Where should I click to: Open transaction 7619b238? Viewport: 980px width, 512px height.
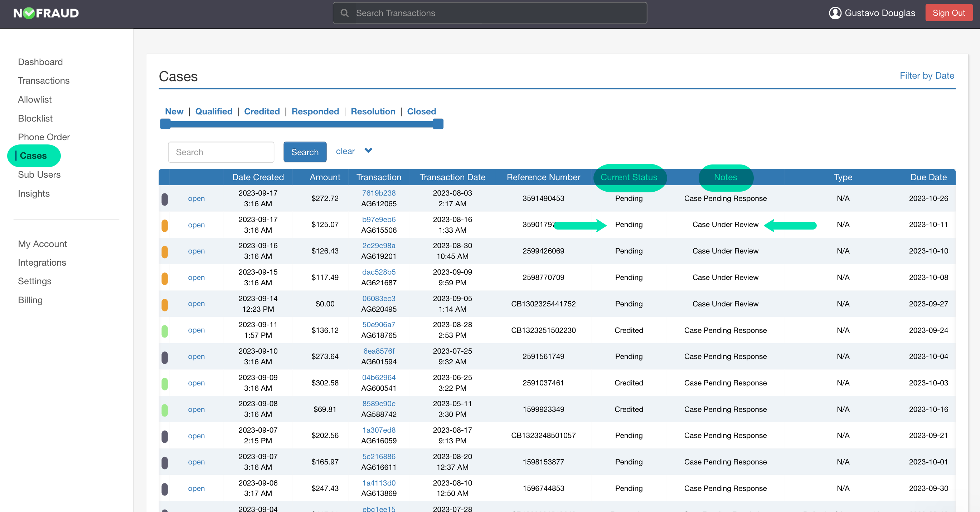point(379,193)
